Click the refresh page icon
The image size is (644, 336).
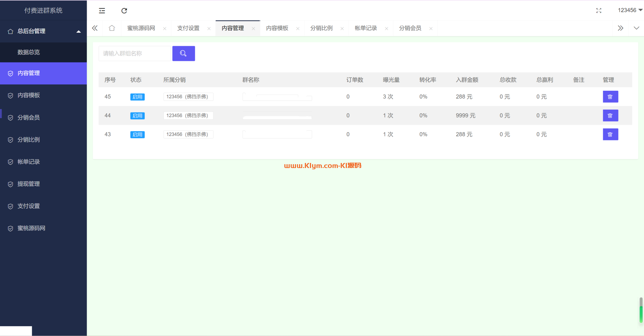[124, 11]
